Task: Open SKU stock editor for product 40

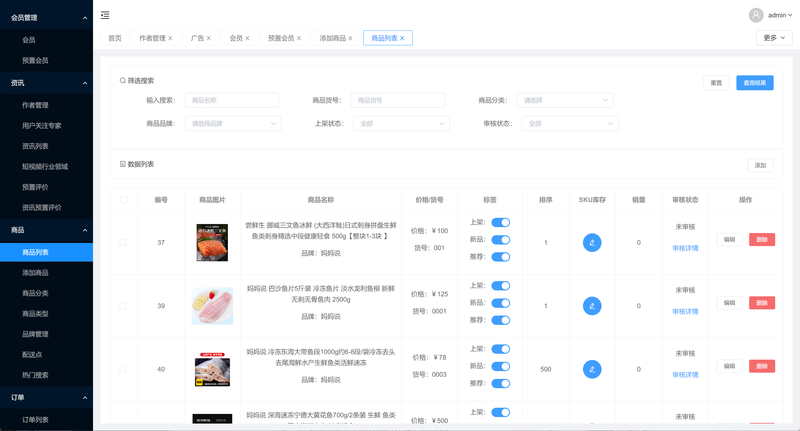Action: pos(592,369)
